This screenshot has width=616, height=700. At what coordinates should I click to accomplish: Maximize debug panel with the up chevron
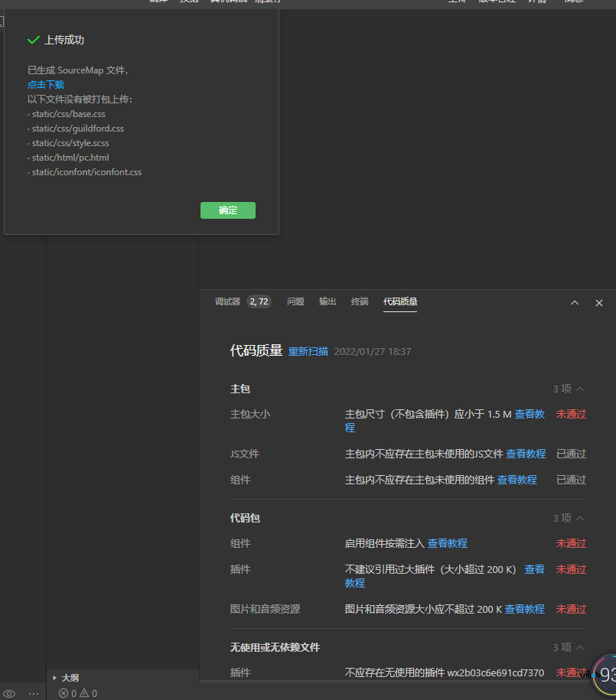click(575, 303)
